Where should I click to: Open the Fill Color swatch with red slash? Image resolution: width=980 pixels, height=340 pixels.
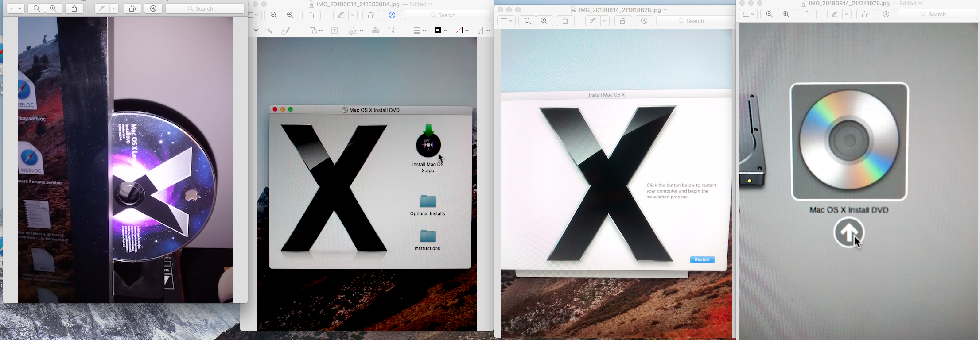[x=462, y=30]
